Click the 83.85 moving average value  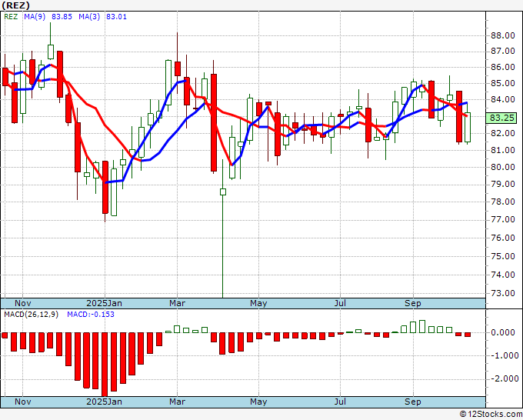click(x=62, y=17)
